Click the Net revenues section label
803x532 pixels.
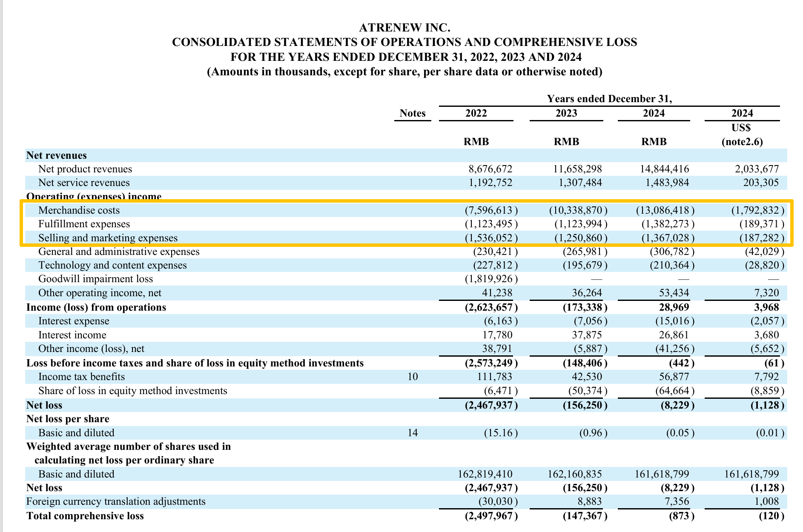[x=56, y=155]
